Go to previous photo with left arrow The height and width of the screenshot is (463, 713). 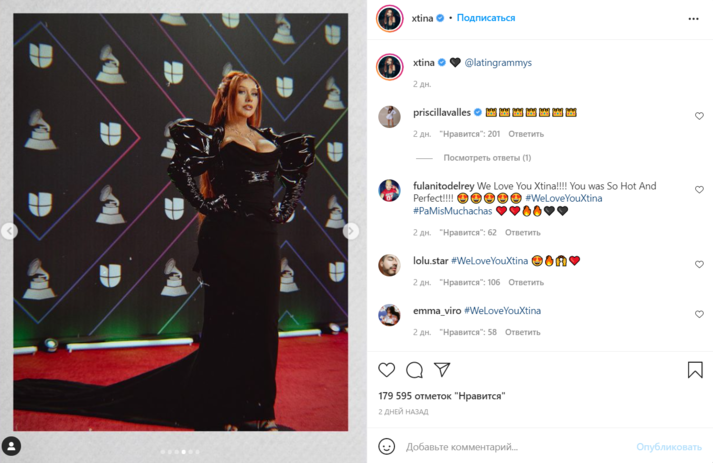pyautogui.click(x=9, y=231)
